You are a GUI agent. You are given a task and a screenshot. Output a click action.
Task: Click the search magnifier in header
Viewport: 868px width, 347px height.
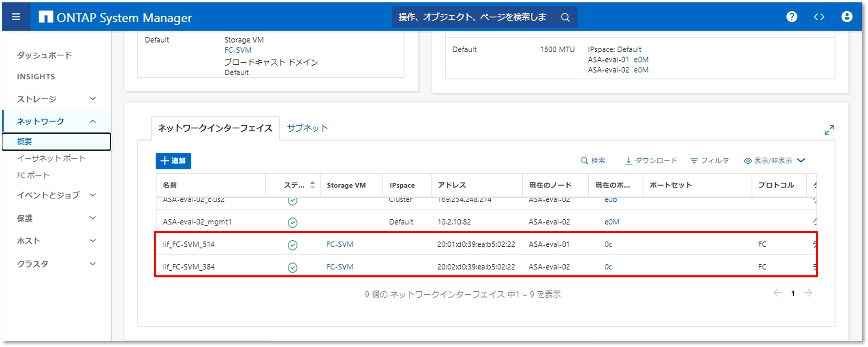(x=565, y=17)
